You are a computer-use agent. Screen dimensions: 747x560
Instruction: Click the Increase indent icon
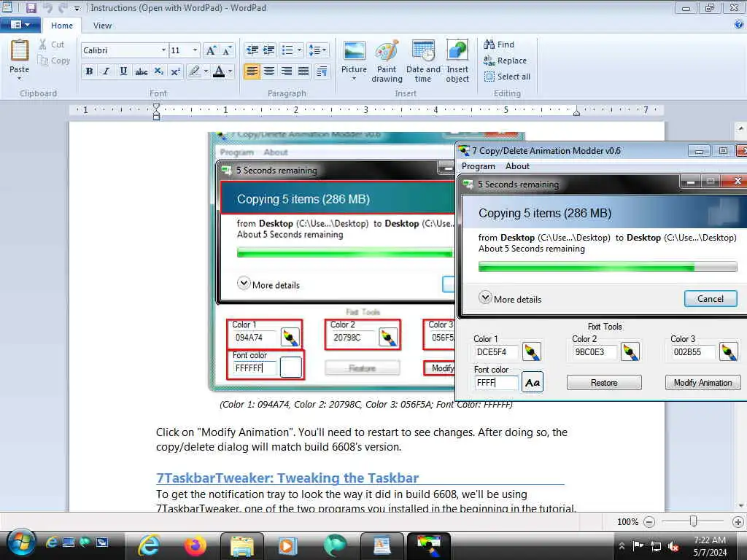click(x=269, y=50)
